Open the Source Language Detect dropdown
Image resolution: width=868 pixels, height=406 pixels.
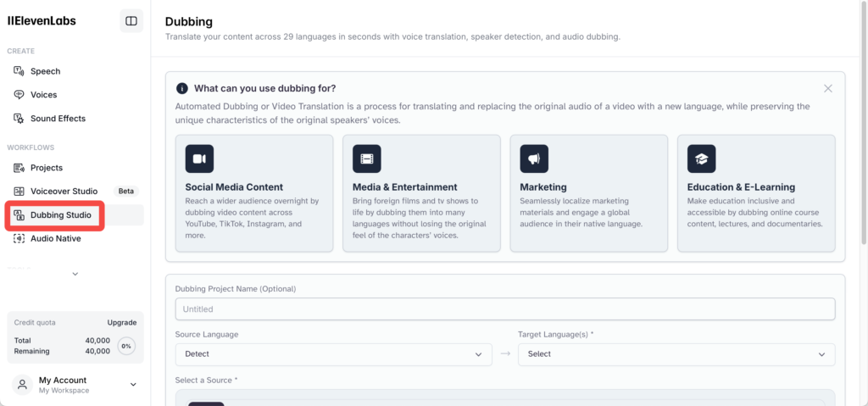click(333, 354)
